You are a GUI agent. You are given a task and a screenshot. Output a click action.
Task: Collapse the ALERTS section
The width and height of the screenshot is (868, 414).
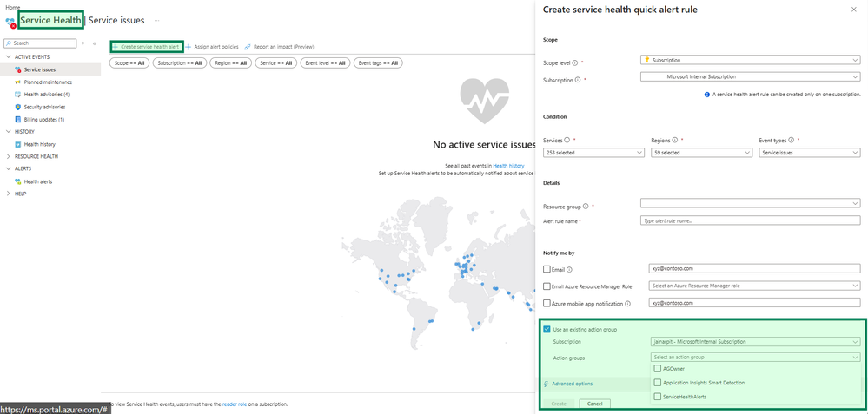[x=8, y=168]
